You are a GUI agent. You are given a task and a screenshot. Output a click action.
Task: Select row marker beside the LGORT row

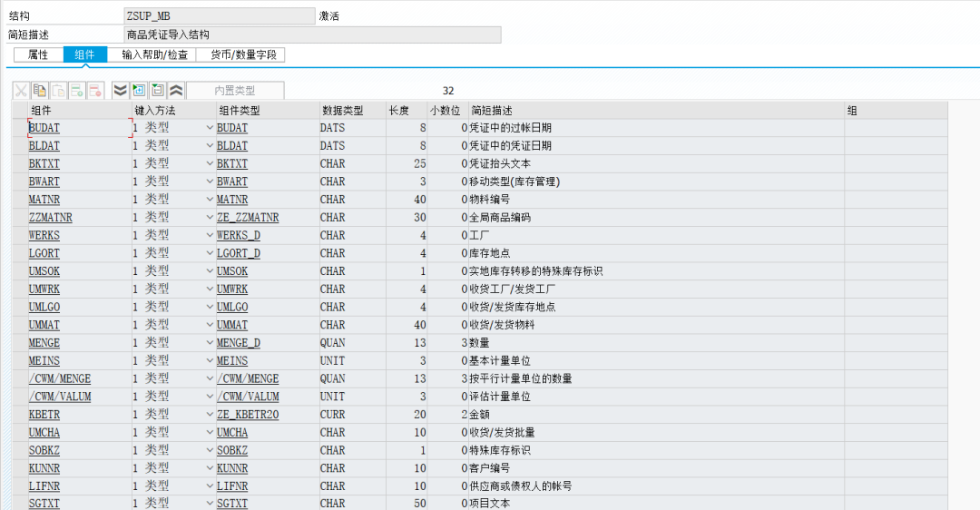click(x=20, y=253)
